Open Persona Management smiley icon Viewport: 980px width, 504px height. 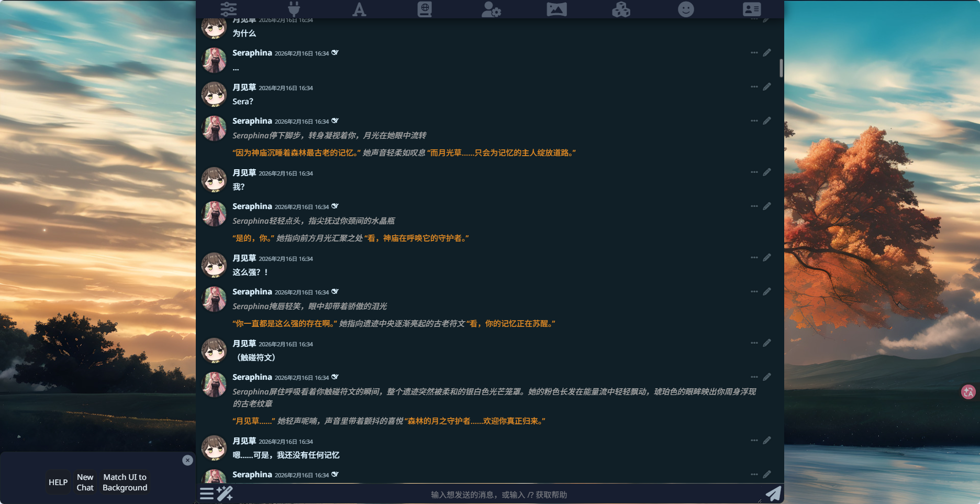click(686, 9)
